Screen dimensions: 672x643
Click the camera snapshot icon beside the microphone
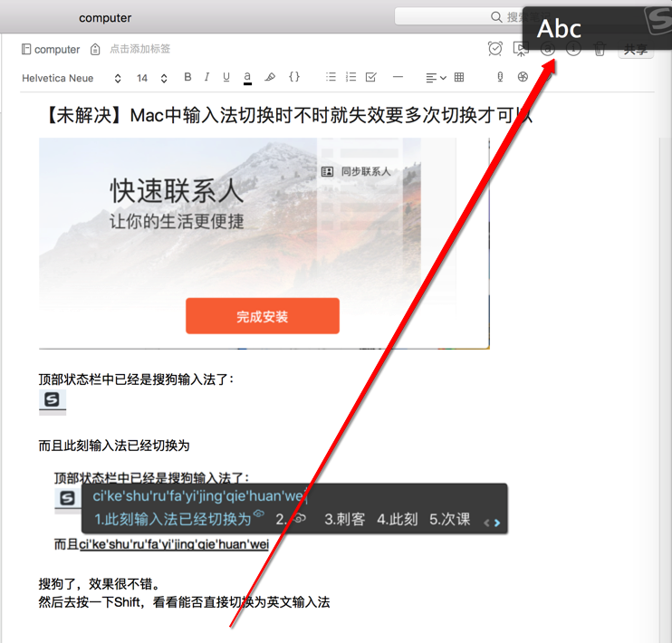pyautogui.click(x=523, y=77)
